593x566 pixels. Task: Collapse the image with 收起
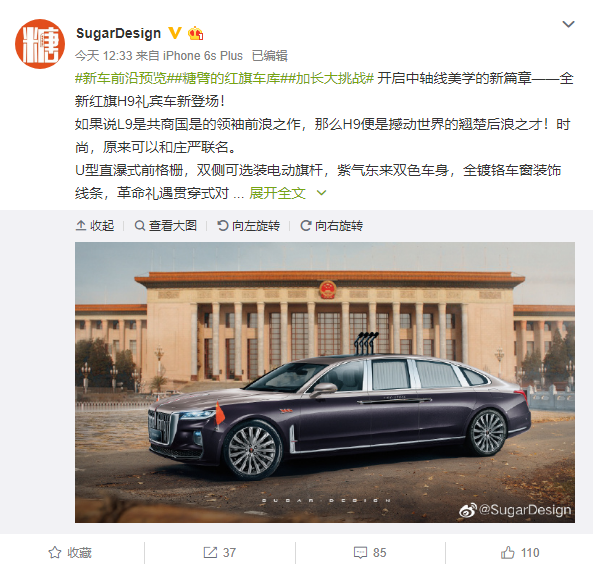point(95,226)
